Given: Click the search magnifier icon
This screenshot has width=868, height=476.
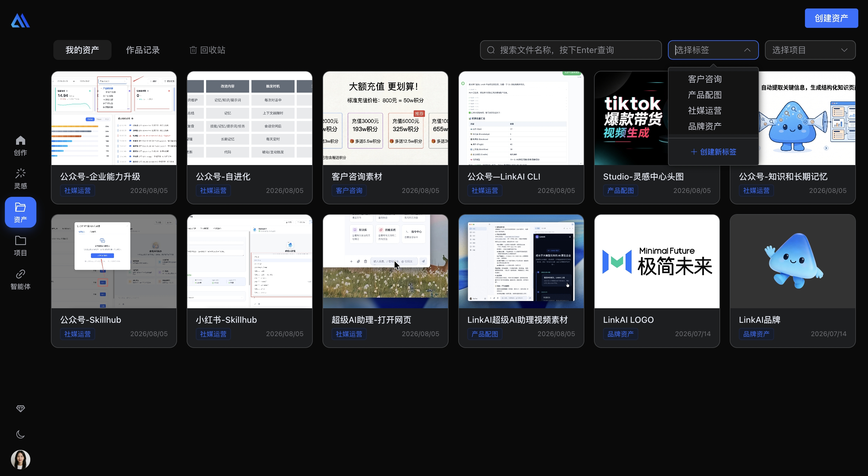Looking at the screenshot, I should coord(491,50).
